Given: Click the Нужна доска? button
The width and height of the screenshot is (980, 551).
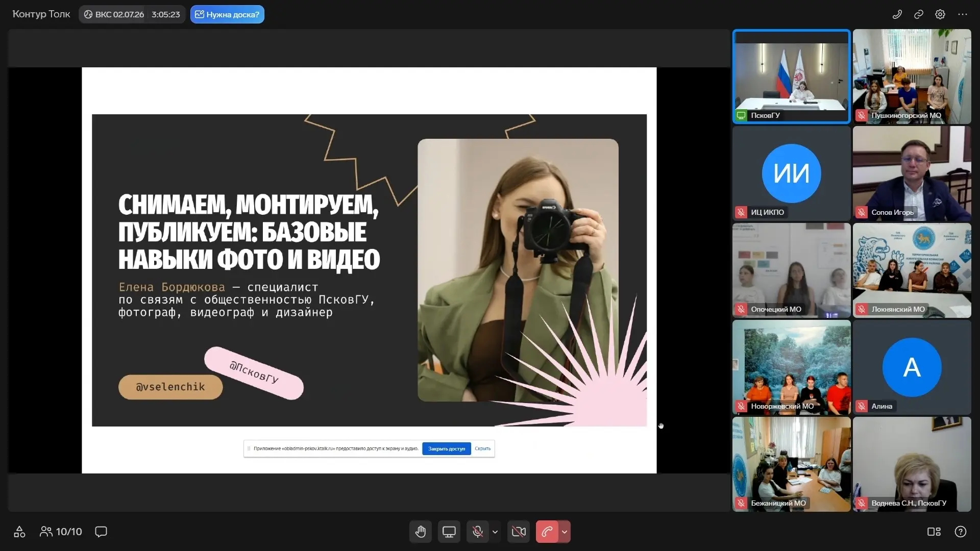Looking at the screenshot, I should click(x=227, y=14).
